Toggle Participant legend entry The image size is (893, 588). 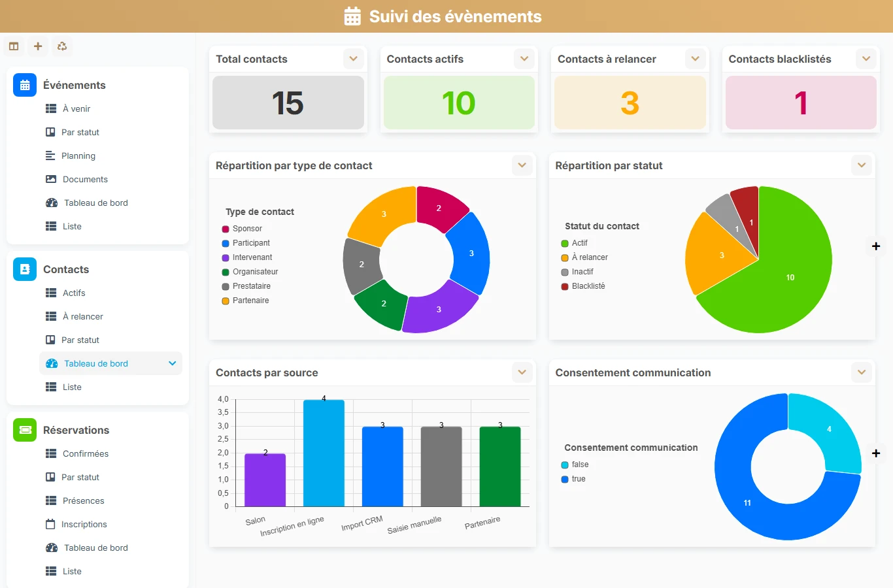pyautogui.click(x=246, y=243)
